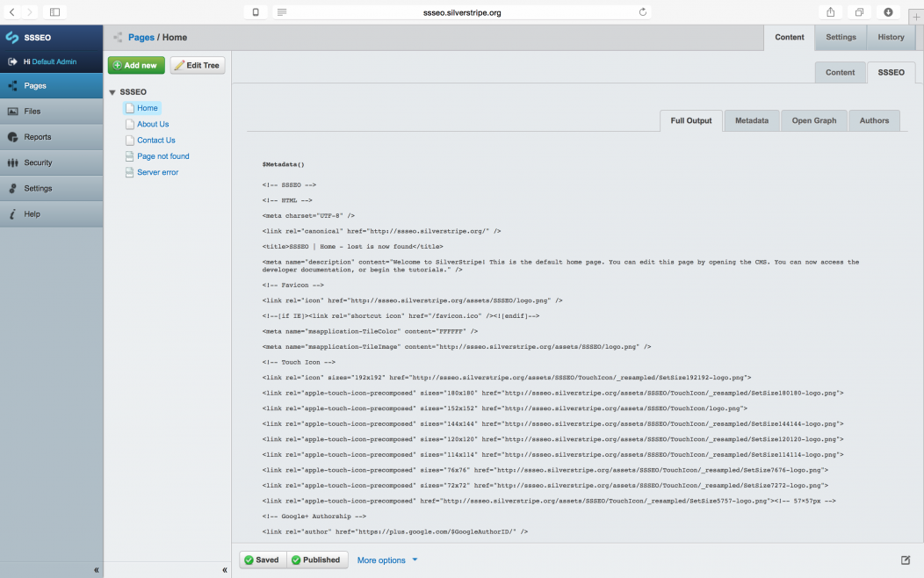Image resolution: width=924 pixels, height=578 pixels.
Task: Open the Settings section in sidebar
Action: pos(51,188)
